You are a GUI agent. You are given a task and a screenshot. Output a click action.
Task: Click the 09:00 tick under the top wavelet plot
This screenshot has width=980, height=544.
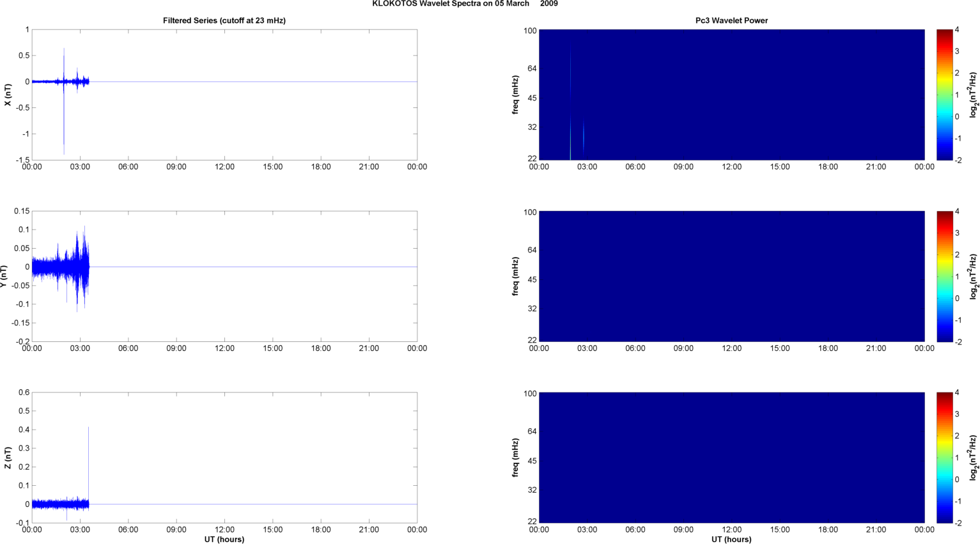point(683,167)
